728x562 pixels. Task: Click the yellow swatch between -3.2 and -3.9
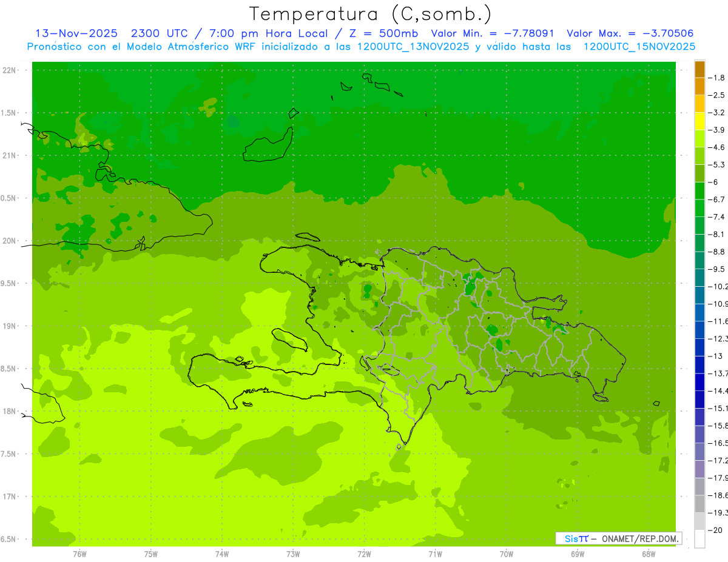pyautogui.click(x=699, y=121)
